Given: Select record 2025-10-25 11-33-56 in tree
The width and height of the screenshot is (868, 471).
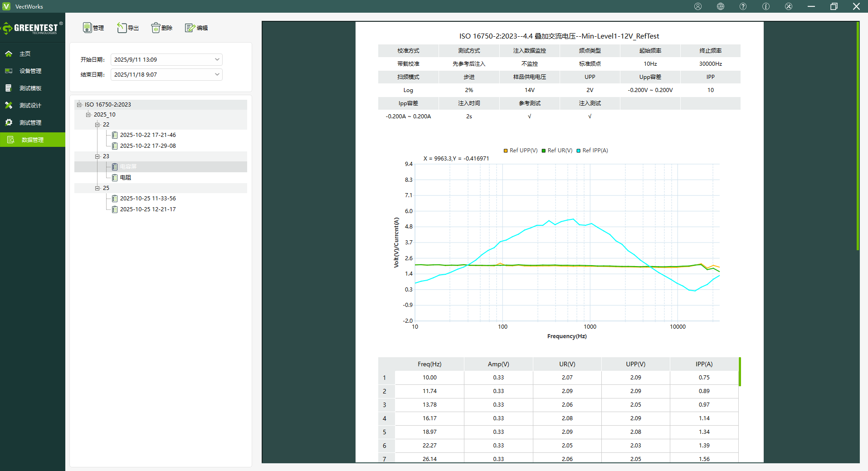Looking at the screenshot, I should 148,199.
